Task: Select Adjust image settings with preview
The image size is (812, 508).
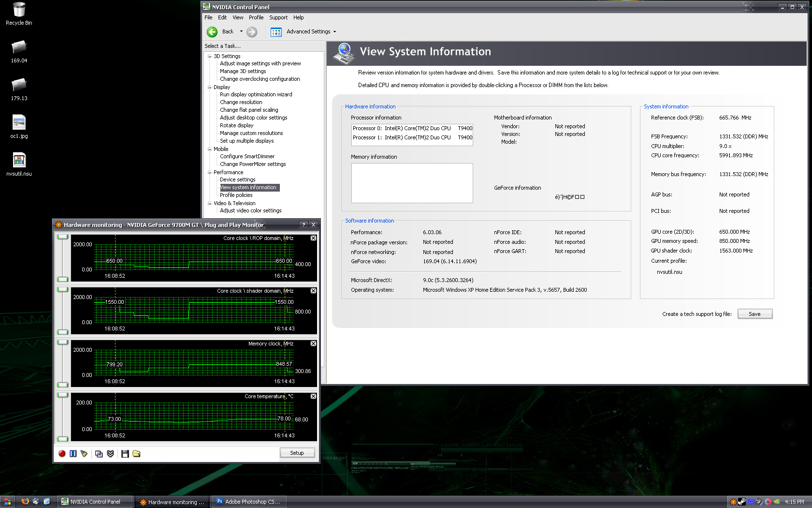Action: coord(261,63)
